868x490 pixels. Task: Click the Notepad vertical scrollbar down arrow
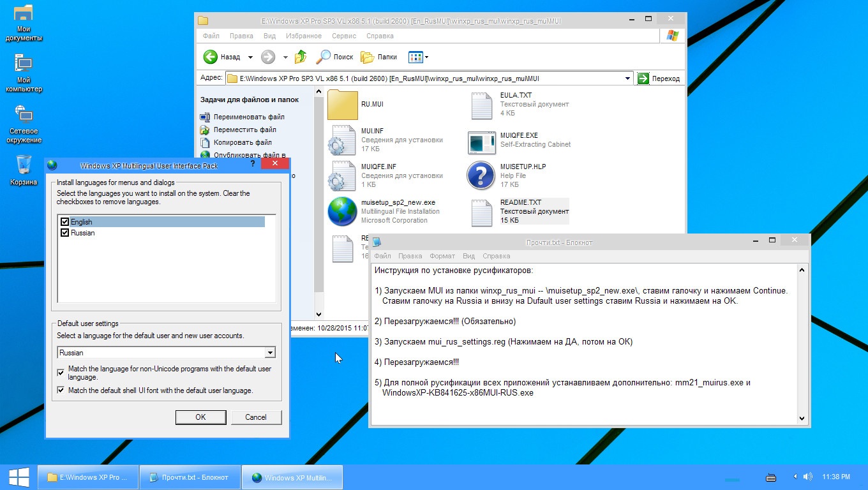(x=801, y=419)
